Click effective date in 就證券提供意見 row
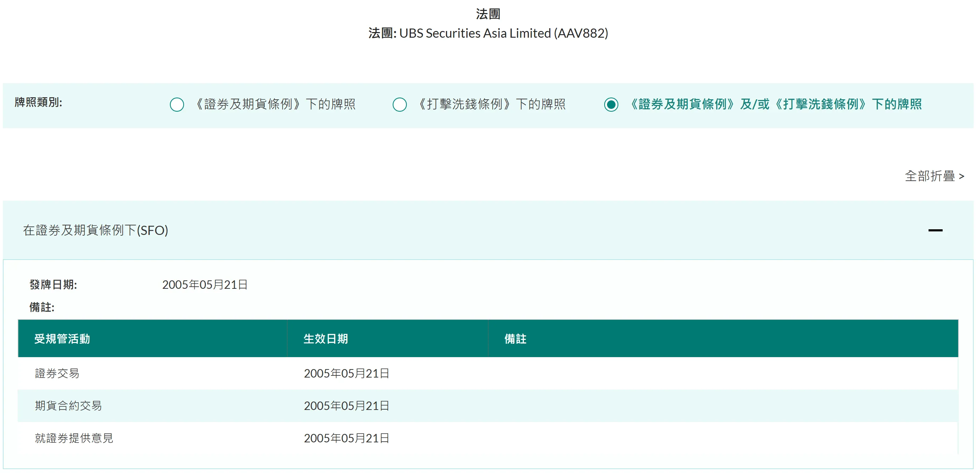The height and width of the screenshot is (473, 980). point(347,438)
